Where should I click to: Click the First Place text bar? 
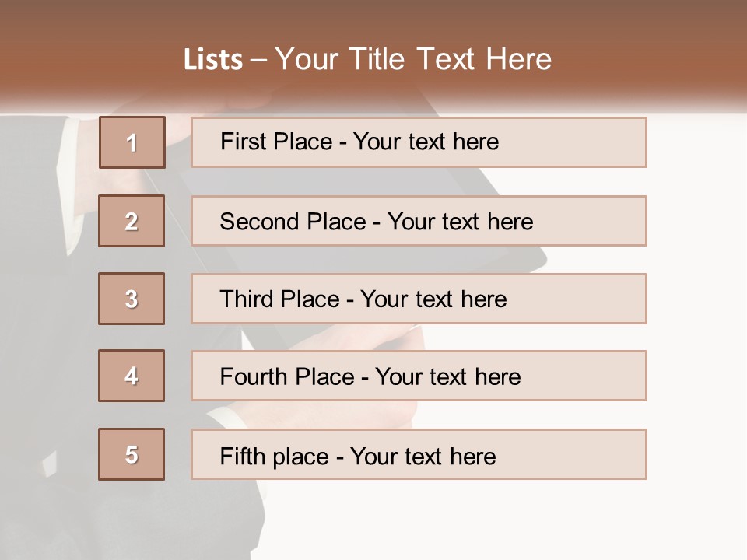(x=419, y=142)
